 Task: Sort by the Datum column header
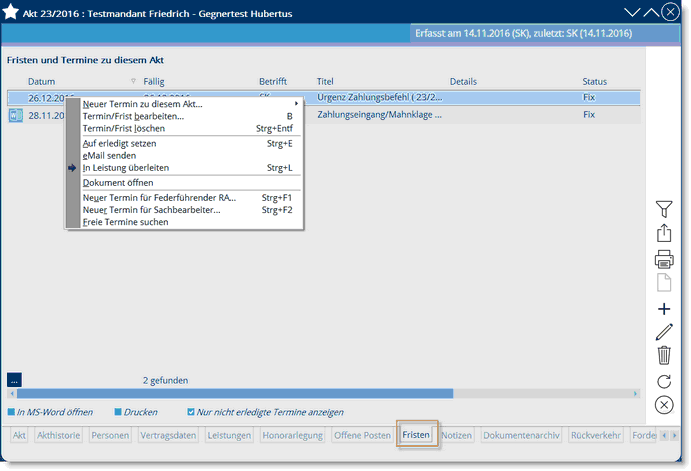[x=41, y=82]
